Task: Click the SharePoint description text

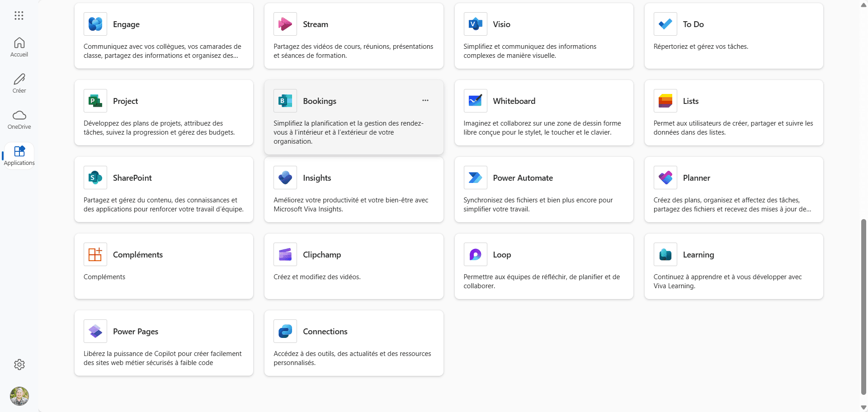Action: click(x=164, y=205)
